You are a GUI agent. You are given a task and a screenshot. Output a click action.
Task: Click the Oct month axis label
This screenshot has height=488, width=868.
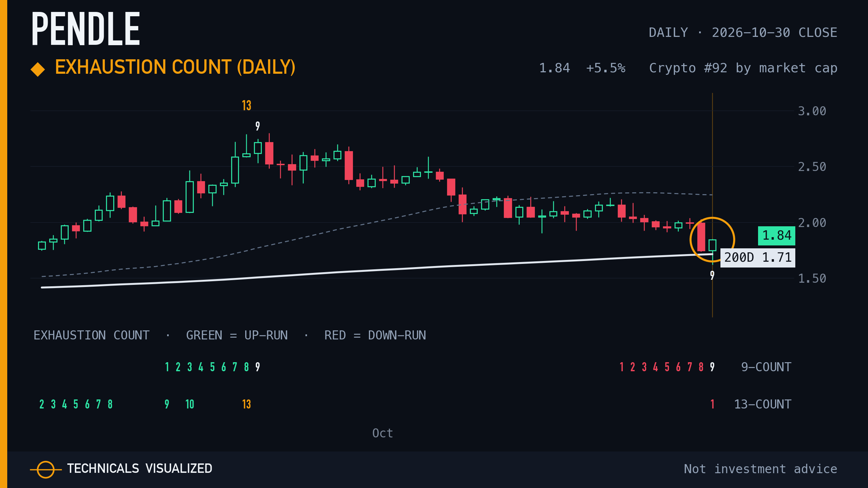click(x=383, y=433)
